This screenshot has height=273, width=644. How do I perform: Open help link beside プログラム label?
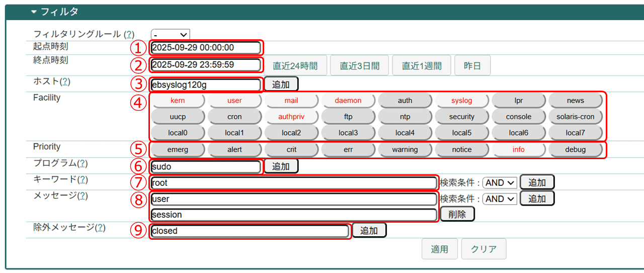point(83,163)
